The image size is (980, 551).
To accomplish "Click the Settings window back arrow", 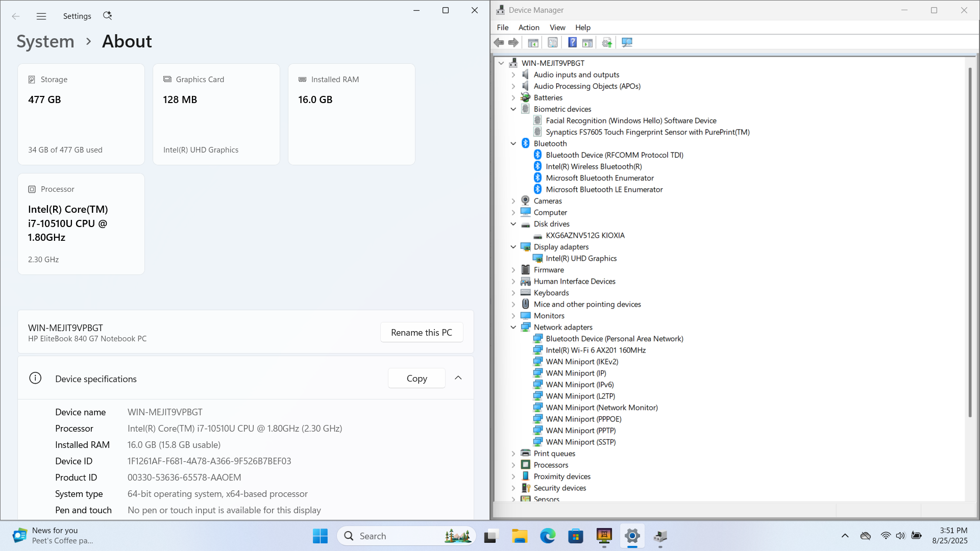I will point(16,16).
